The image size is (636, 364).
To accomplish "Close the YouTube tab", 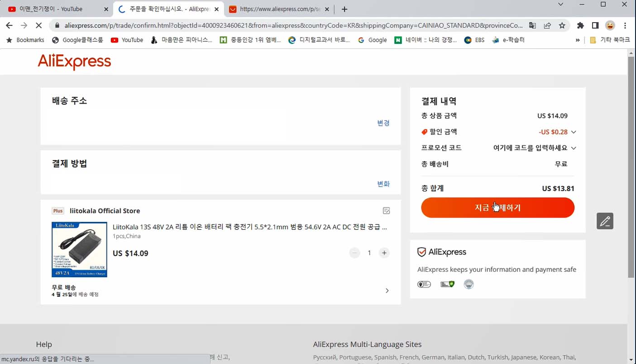I will click(x=106, y=9).
